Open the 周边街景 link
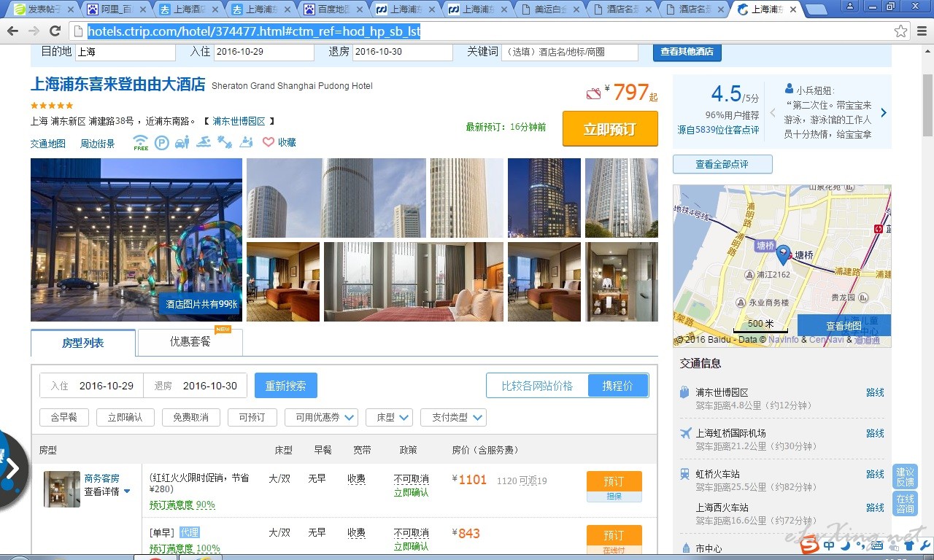 click(98, 144)
